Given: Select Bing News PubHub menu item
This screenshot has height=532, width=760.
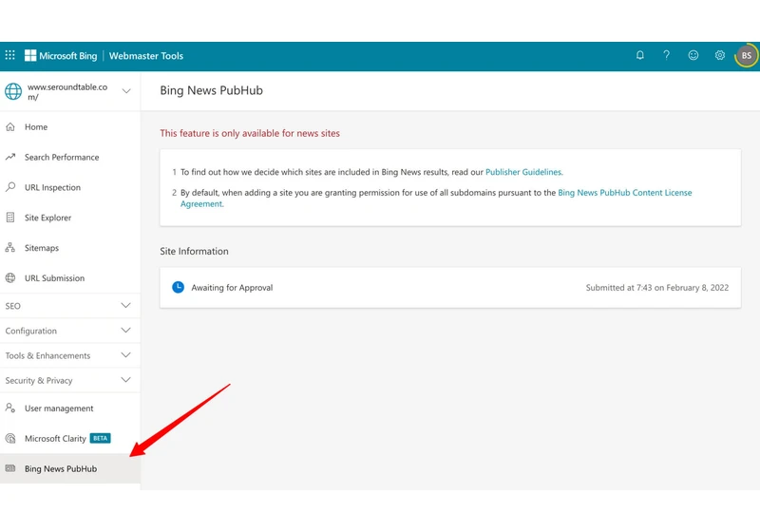Looking at the screenshot, I should coord(70,468).
